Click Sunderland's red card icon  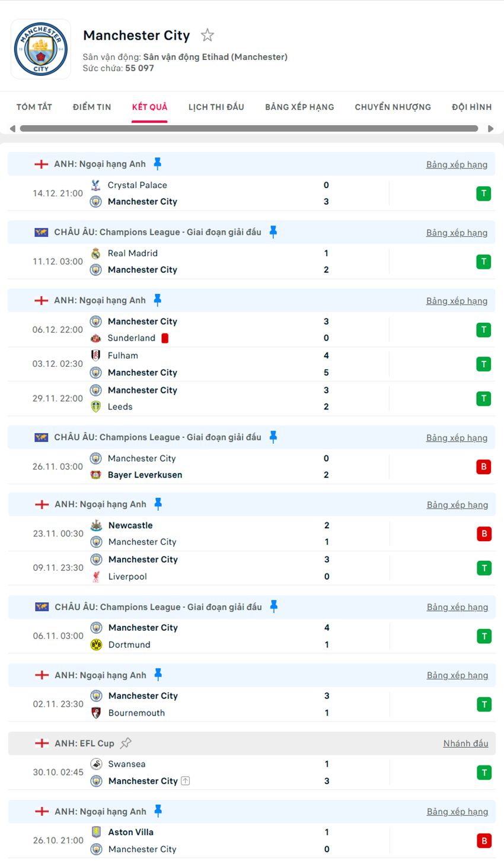(x=165, y=338)
